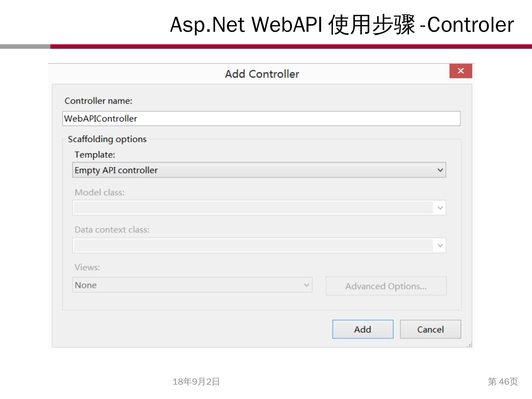
Task: Click the Views label
Action: pyautogui.click(x=87, y=267)
